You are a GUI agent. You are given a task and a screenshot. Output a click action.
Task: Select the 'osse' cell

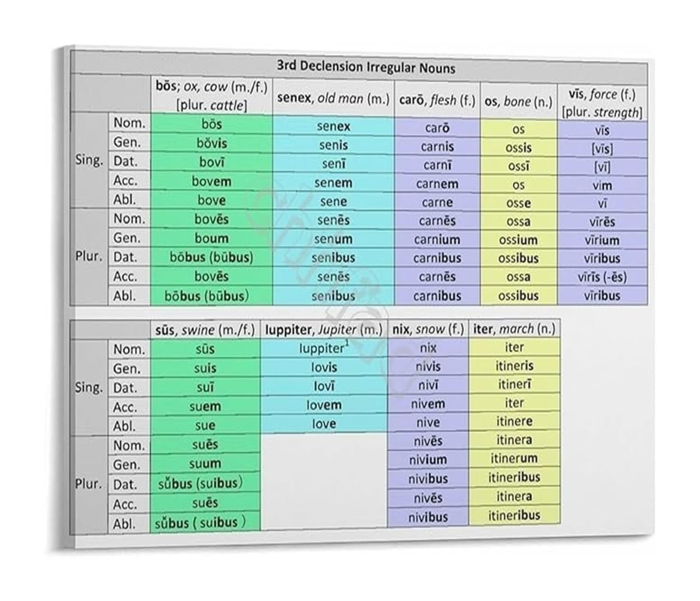(x=518, y=203)
